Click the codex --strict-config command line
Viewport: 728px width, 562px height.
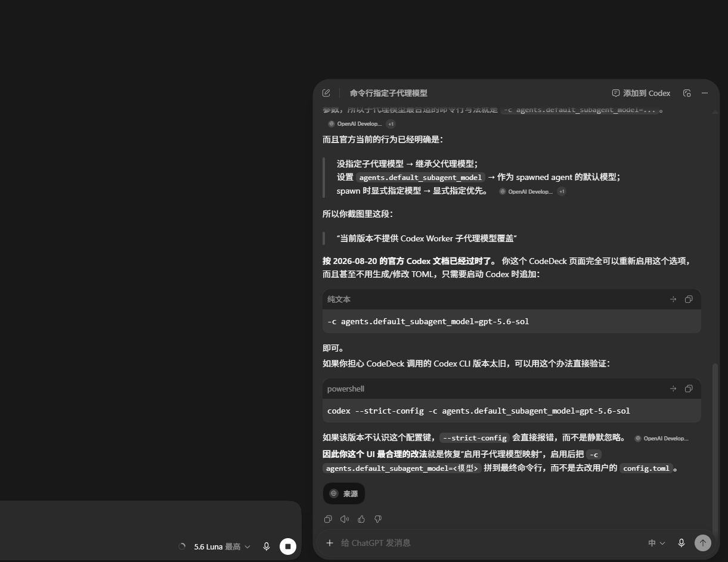point(479,411)
